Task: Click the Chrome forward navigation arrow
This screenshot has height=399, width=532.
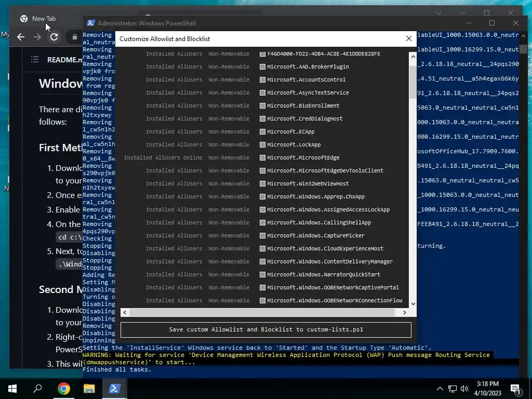Action: [x=37, y=37]
